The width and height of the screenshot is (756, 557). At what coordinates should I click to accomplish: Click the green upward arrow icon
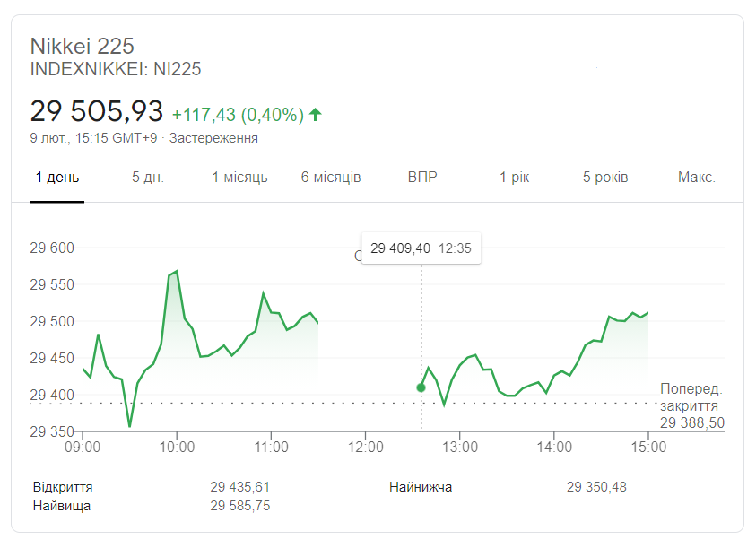[316, 115]
